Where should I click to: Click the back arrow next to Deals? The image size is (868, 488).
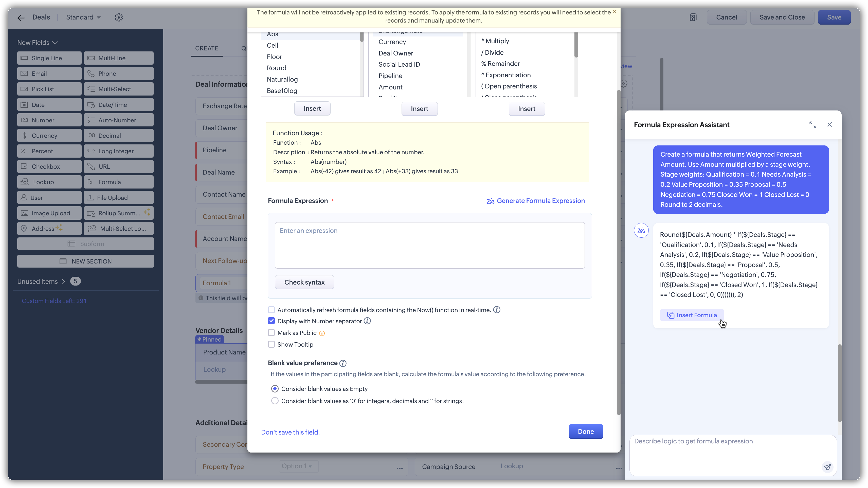(21, 18)
